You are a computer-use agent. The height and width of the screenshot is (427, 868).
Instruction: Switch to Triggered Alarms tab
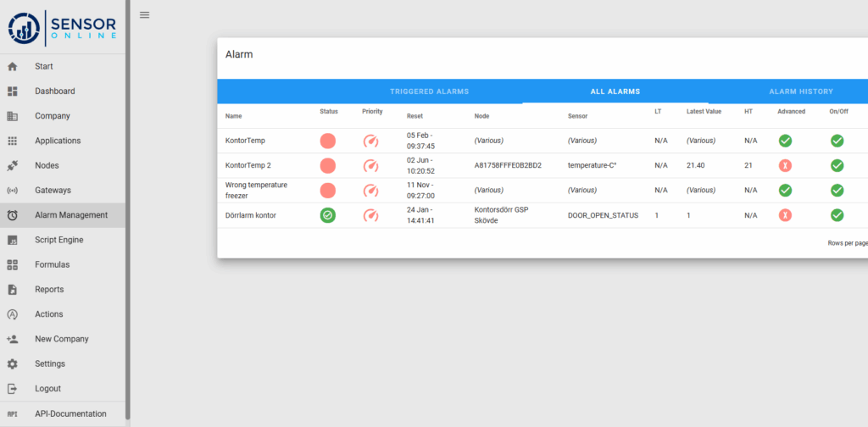tap(429, 91)
